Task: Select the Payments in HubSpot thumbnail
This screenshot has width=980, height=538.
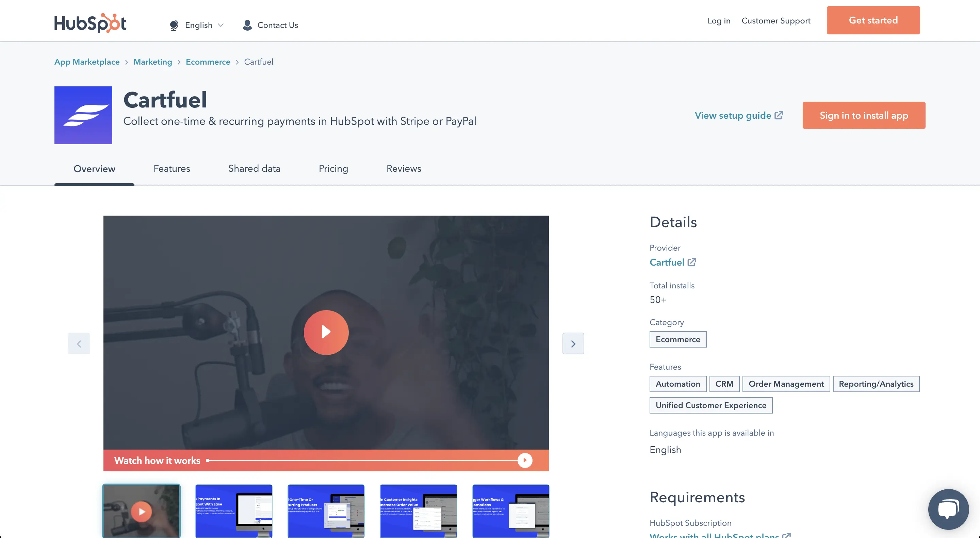Action: coord(233,511)
